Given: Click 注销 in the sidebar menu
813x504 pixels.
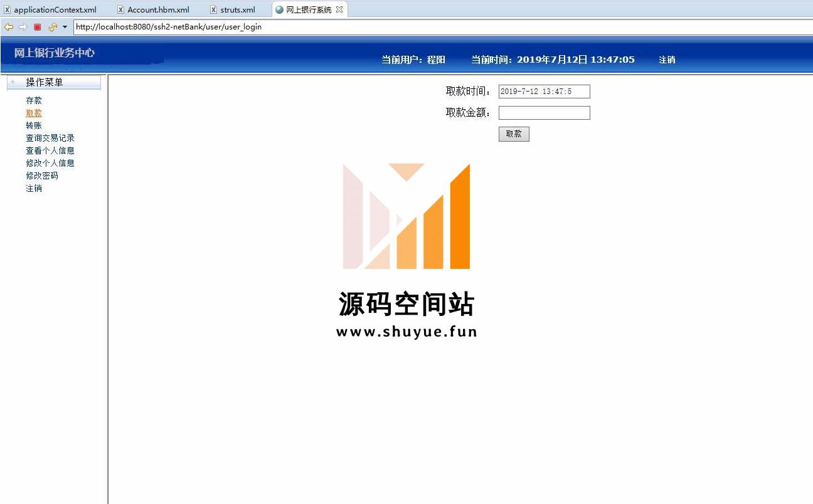Looking at the screenshot, I should click(x=34, y=188).
